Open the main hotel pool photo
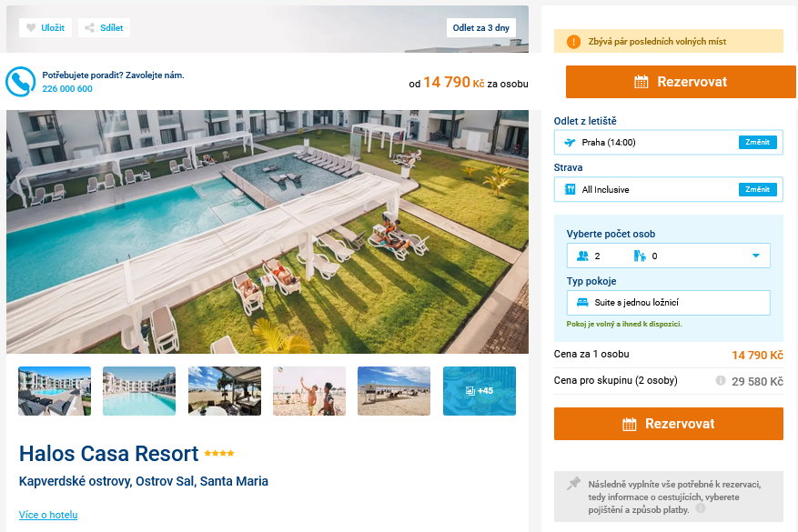The height and width of the screenshot is (532, 798). pyautogui.click(x=268, y=232)
